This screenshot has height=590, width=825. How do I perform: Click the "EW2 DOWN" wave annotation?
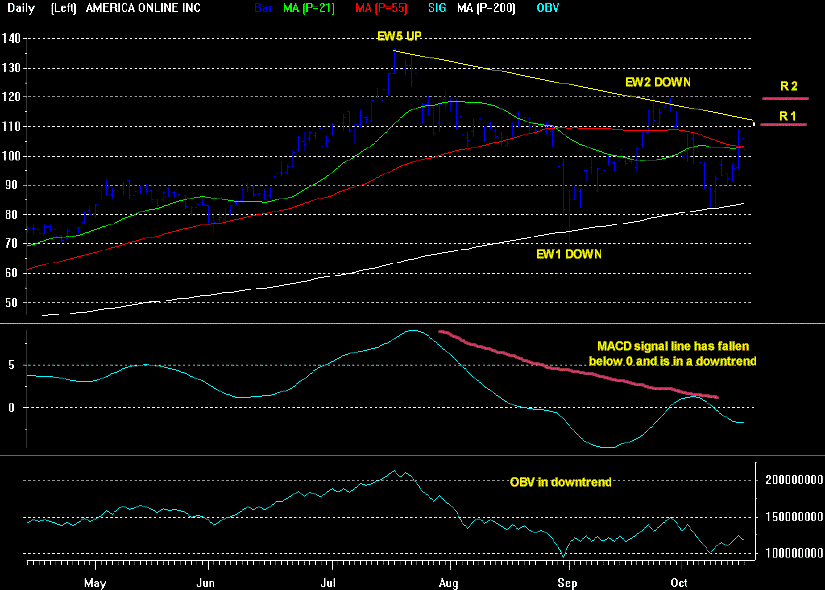pos(658,82)
